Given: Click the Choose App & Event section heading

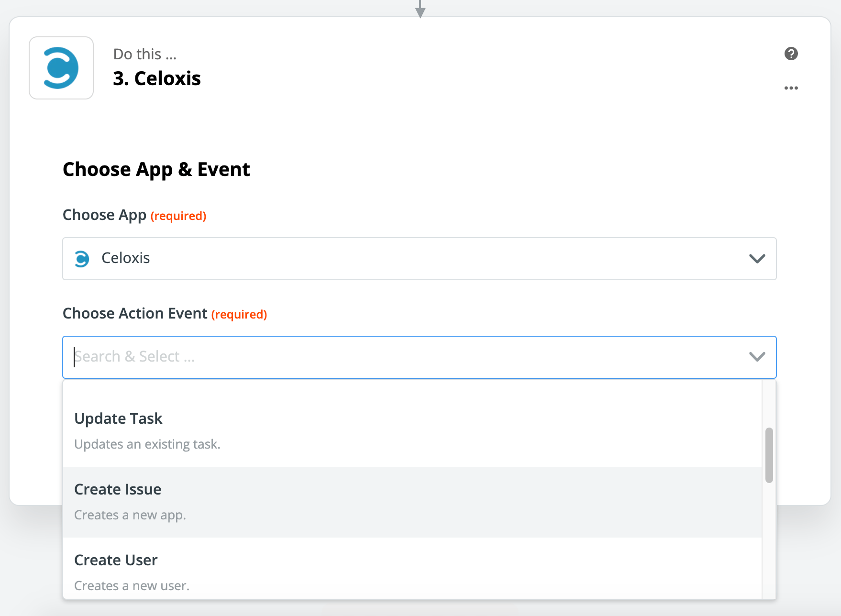Looking at the screenshot, I should click(x=156, y=169).
